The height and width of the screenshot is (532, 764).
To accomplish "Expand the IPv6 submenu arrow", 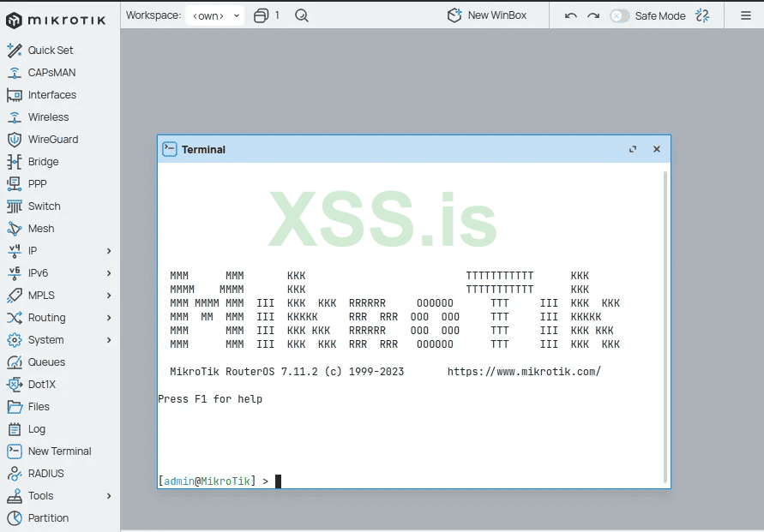I will 109,273.
